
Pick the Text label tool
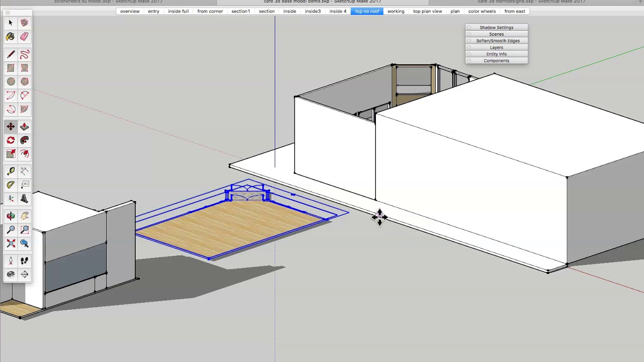coord(24,185)
